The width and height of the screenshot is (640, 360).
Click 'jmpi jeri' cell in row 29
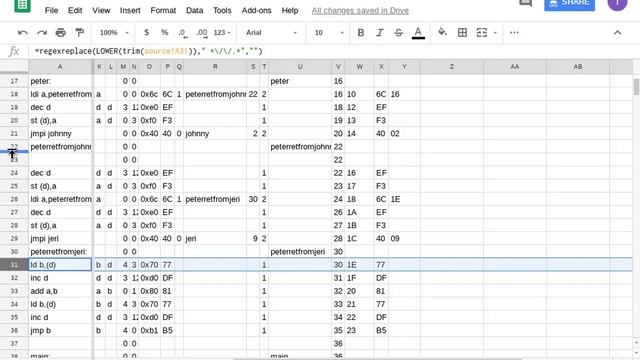click(60, 238)
